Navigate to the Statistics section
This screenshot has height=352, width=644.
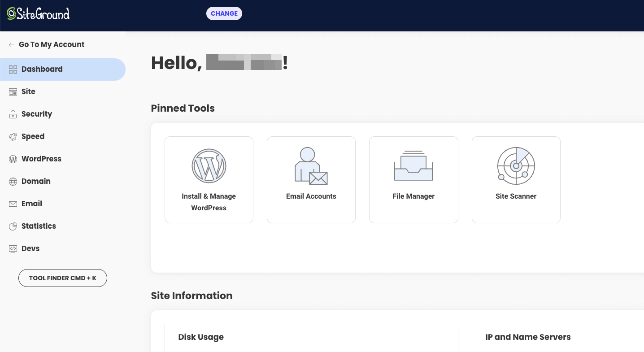point(39,226)
